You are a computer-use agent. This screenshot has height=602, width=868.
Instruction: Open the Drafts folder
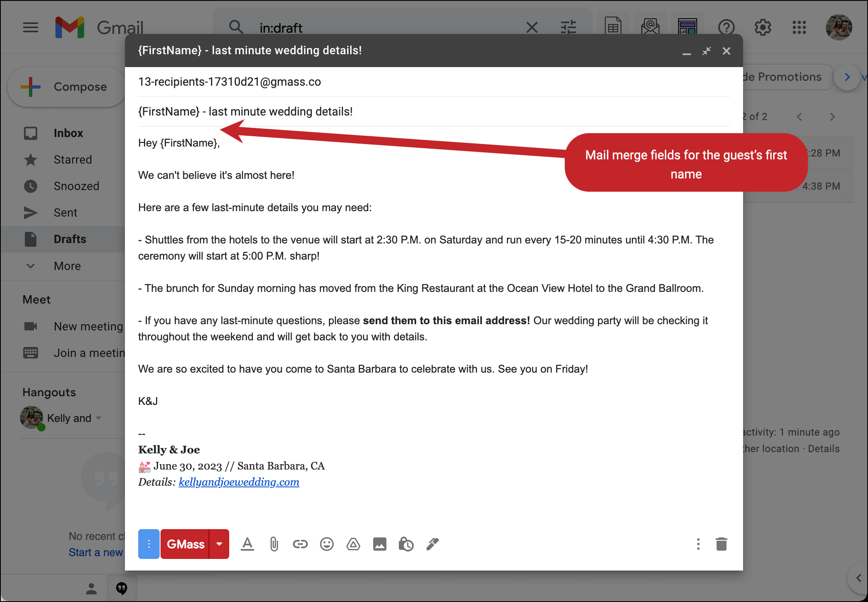point(70,239)
